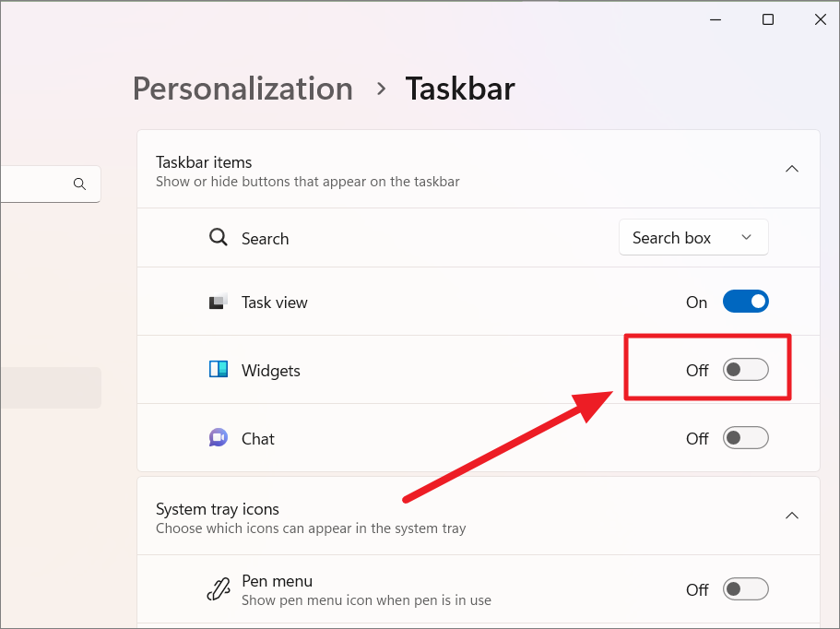Turn off the Task view toggle
The height and width of the screenshot is (629, 840).
tap(745, 302)
